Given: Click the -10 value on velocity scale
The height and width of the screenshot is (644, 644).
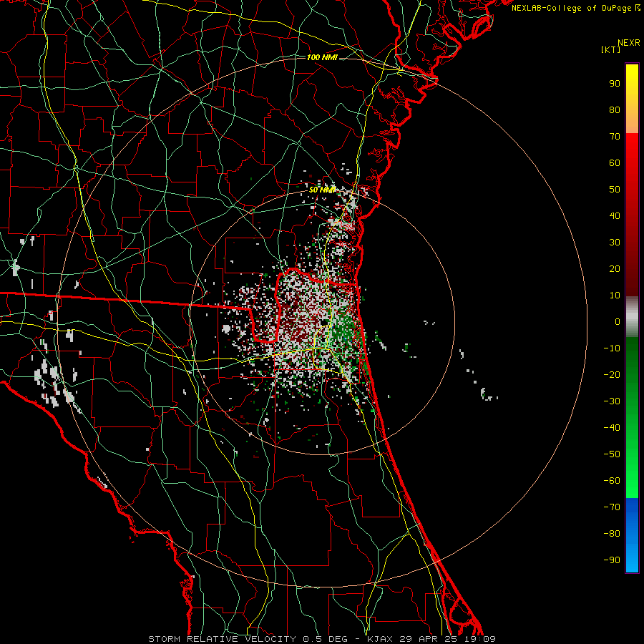Looking at the screenshot, I should click(612, 348).
